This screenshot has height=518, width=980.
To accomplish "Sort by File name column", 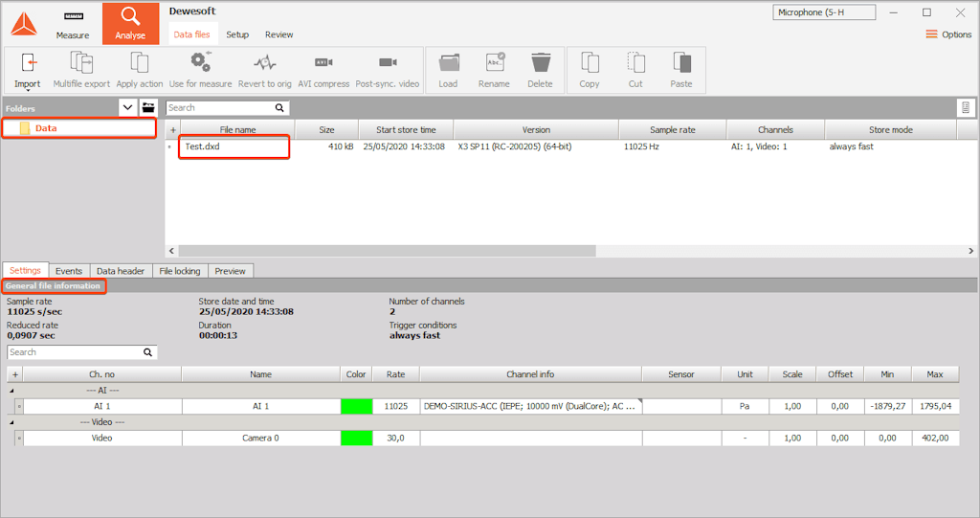I will point(237,130).
